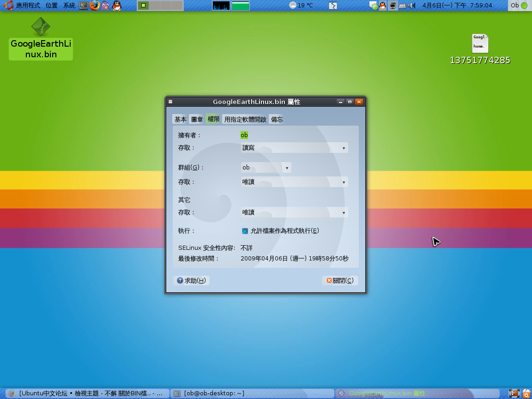
Task: Click the show desktop icon in bottom panel
Action: (514, 393)
